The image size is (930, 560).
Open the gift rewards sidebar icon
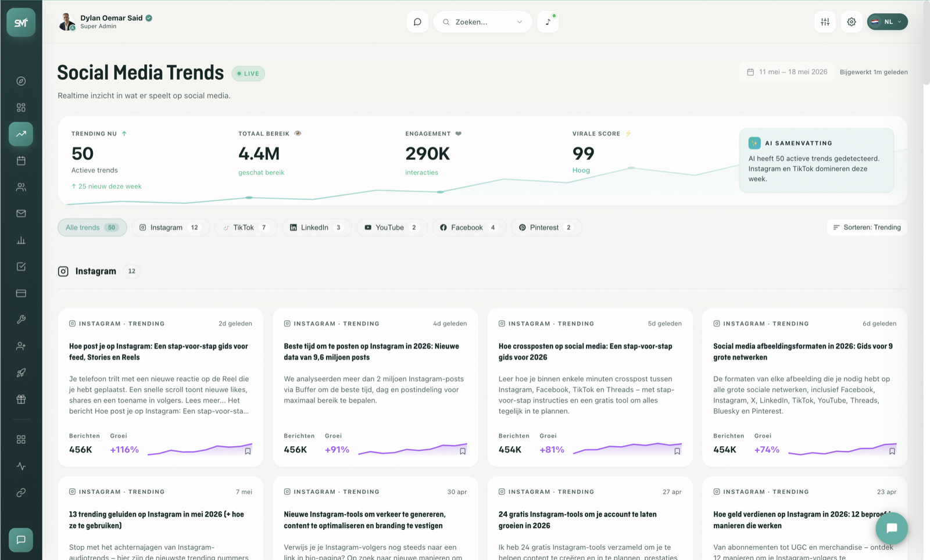pos(21,399)
